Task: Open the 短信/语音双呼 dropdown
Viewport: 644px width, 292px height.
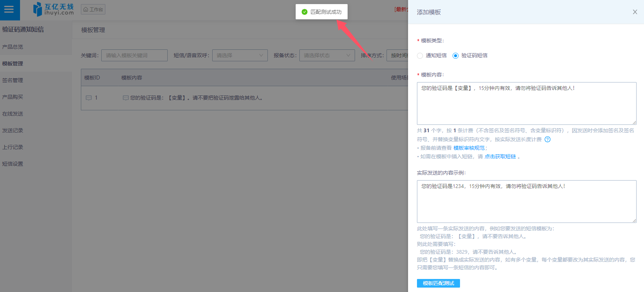Action: [x=240, y=55]
